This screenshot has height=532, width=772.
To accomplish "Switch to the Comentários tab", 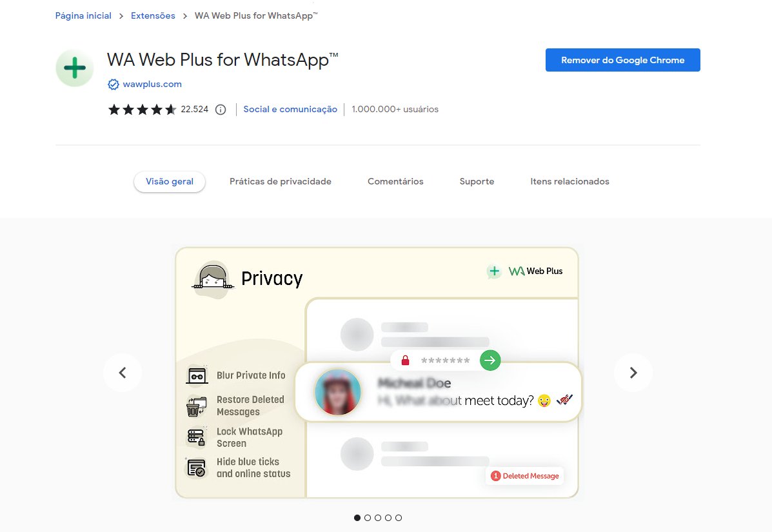I will pyautogui.click(x=395, y=182).
